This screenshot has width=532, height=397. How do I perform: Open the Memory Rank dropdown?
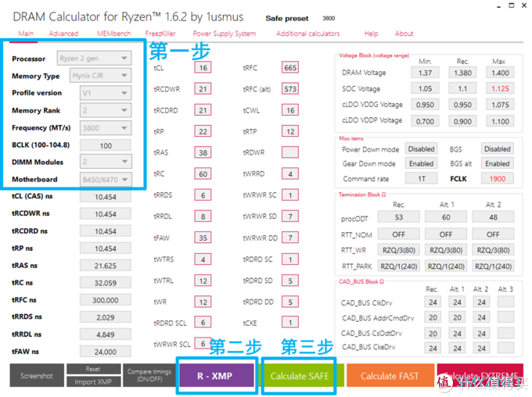(x=106, y=110)
